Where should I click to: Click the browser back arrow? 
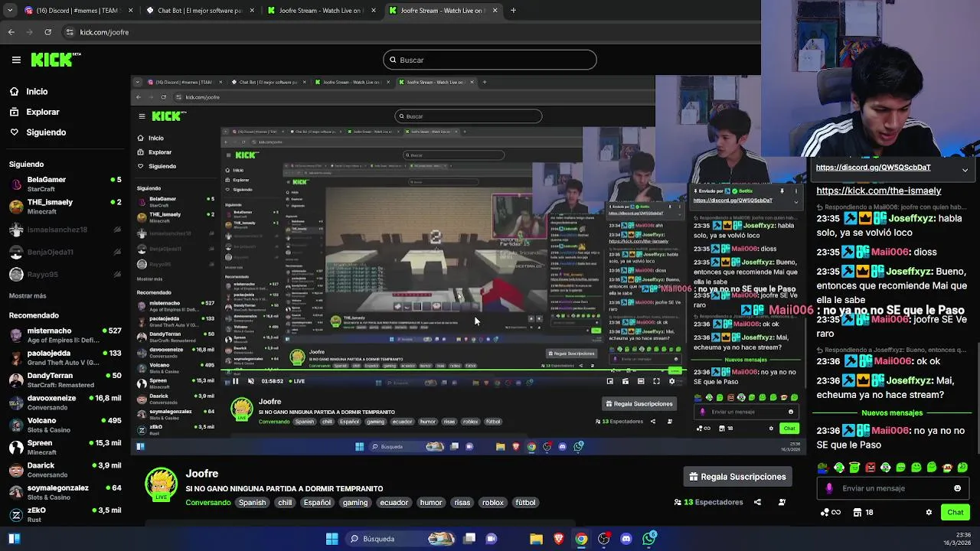pyautogui.click(x=11, y=32)
